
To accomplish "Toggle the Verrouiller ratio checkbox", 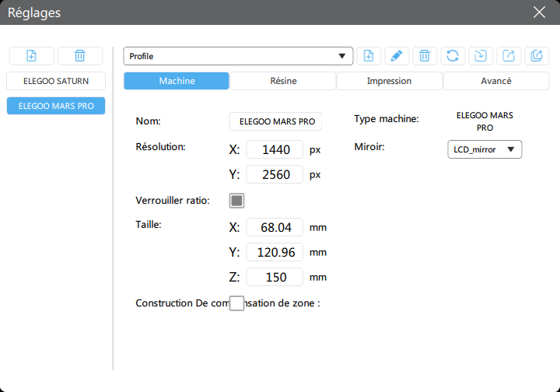I will point(236,201).
